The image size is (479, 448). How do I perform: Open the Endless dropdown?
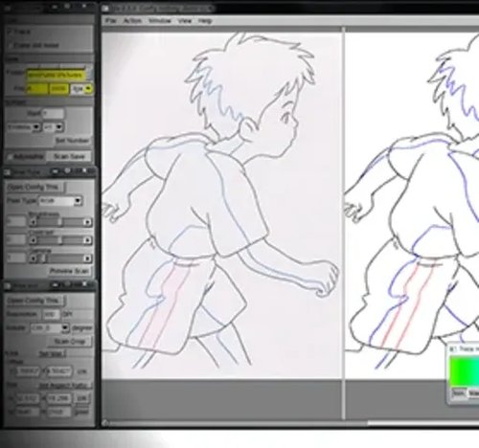23,127
